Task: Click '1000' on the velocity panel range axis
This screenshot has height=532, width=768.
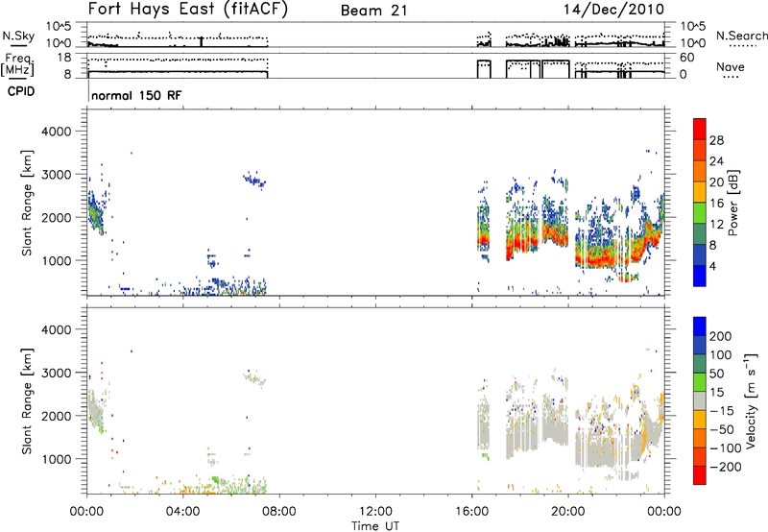Action: [57, 459]
